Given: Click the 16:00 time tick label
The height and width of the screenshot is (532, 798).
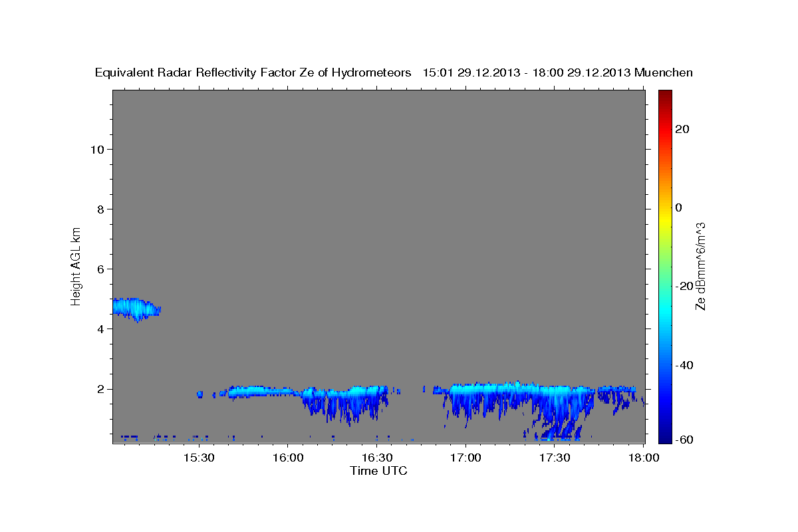Looking at the screenshot, I should coord(287,458).
